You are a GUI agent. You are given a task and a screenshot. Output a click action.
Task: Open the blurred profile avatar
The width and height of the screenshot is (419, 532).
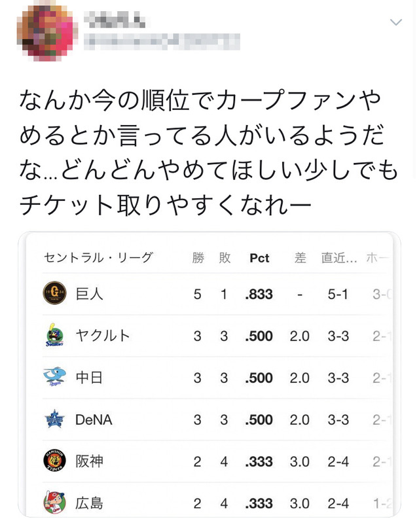[45, 32]
